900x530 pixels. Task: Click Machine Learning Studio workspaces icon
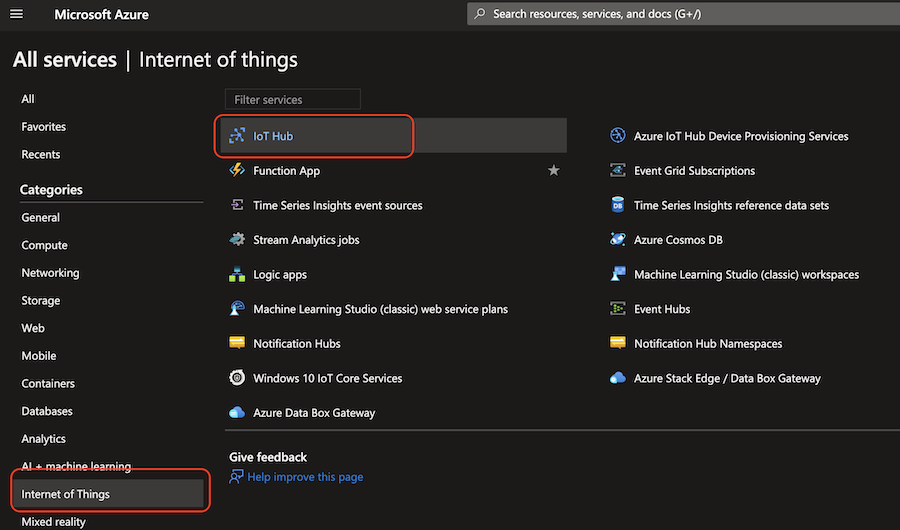click(x=618, y=274)
